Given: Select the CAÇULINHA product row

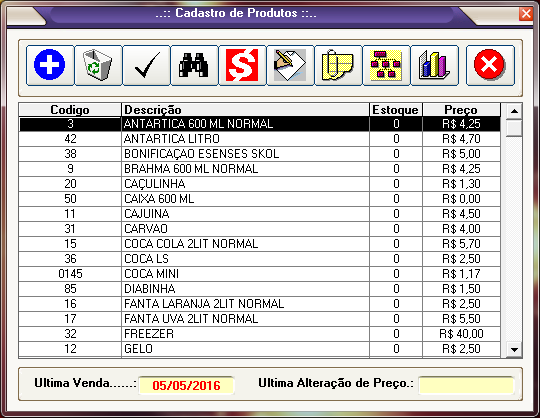Looking at the screenshot, I should [260, 184].
